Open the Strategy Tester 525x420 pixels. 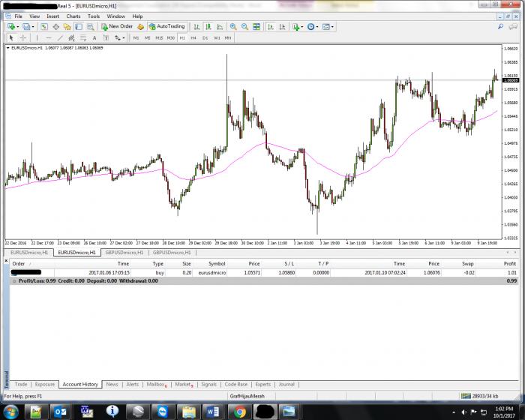(90, 27)
